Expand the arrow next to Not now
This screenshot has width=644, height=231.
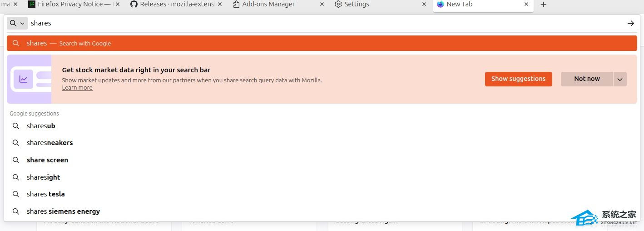pos(620,79)
